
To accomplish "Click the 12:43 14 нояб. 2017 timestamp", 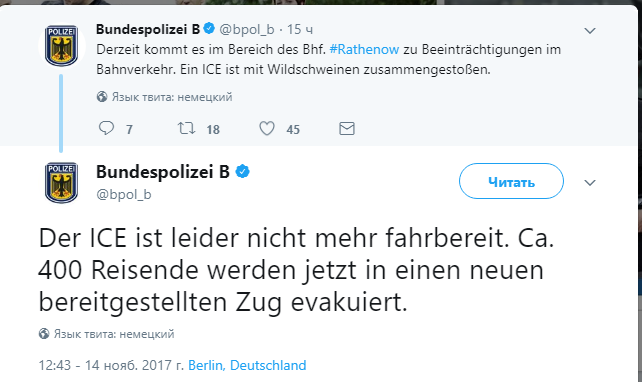I will [111, 365].
